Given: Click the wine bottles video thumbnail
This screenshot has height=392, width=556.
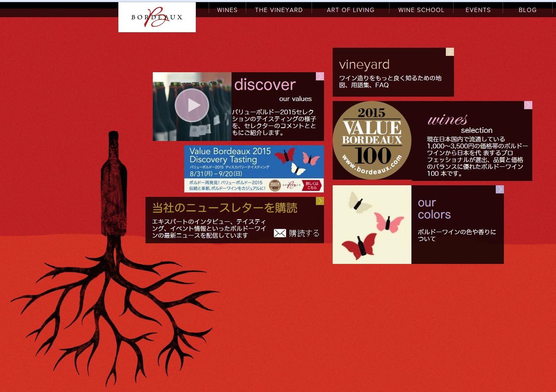Looking at the screenshot, I should click(x=192, y=107).
